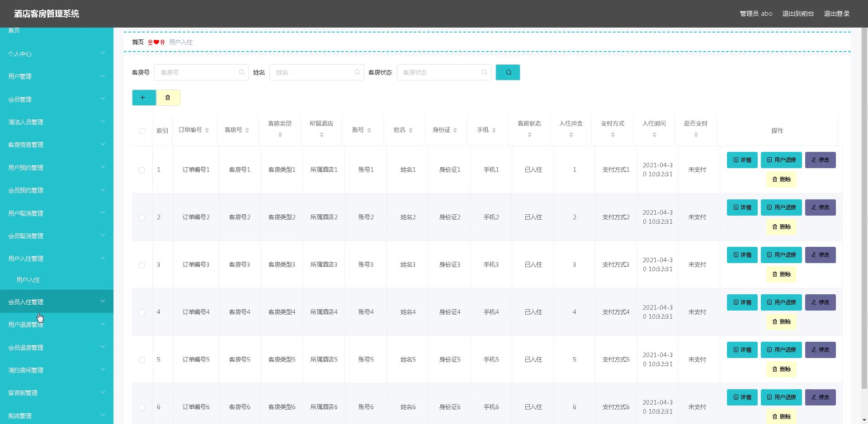Image resolution: width=868 pixels, height=424 pixels.
Task: Check the checkbox for row 1
Action: pos(142,170)
